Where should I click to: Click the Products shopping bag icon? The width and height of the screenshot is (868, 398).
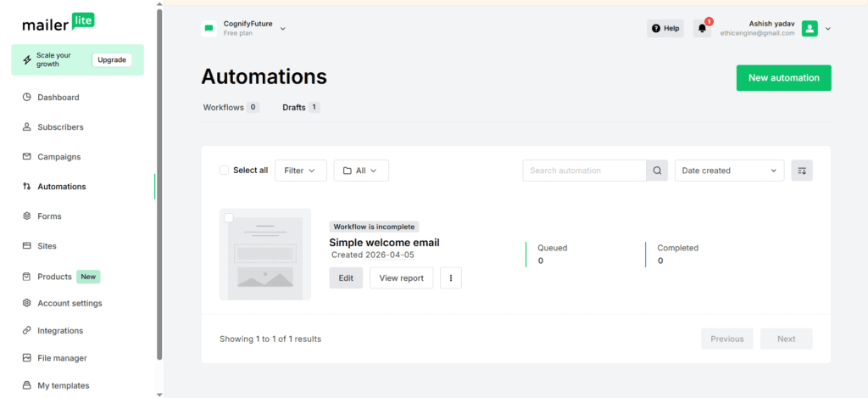(26, 276)
